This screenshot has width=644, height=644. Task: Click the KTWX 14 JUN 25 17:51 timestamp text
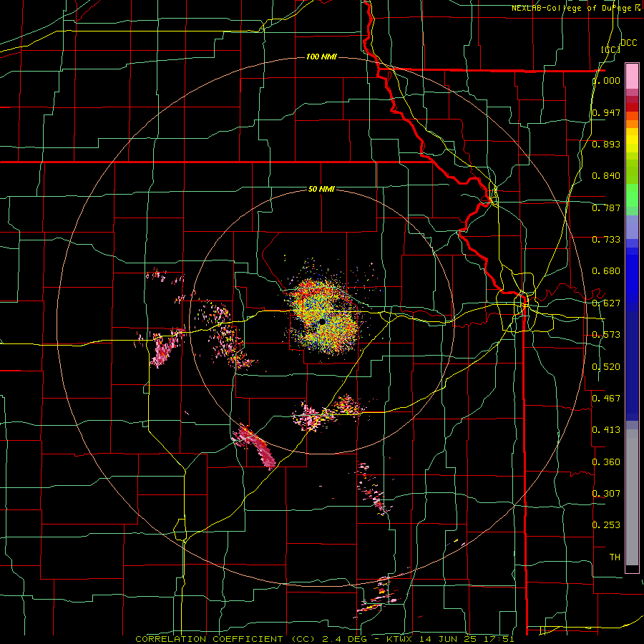pos(450,639)
